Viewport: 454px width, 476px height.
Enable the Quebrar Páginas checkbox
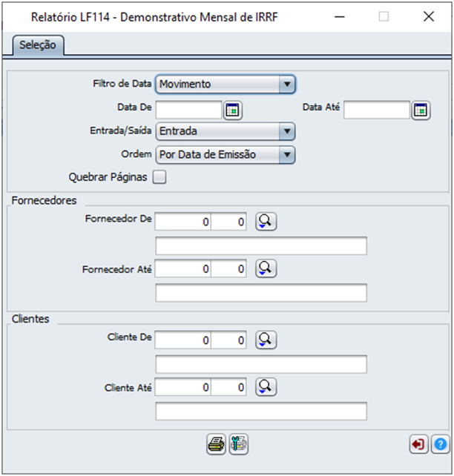[159, 177]
